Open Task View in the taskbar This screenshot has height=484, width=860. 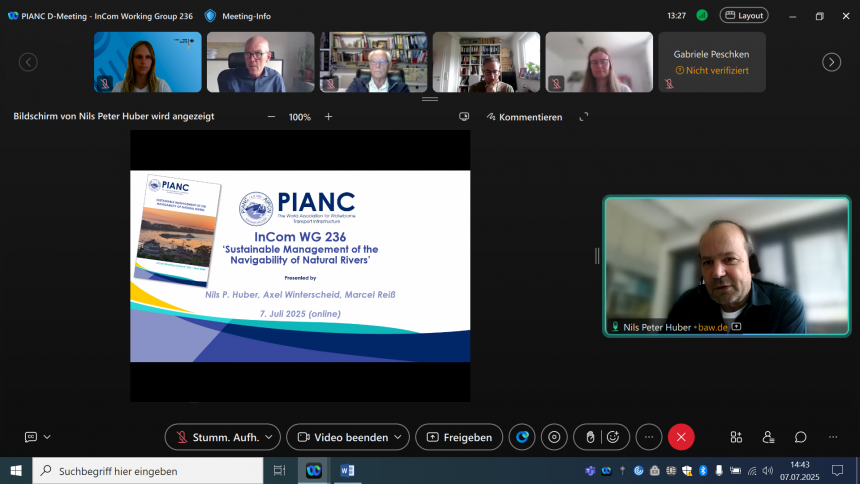tap(280, 471)
